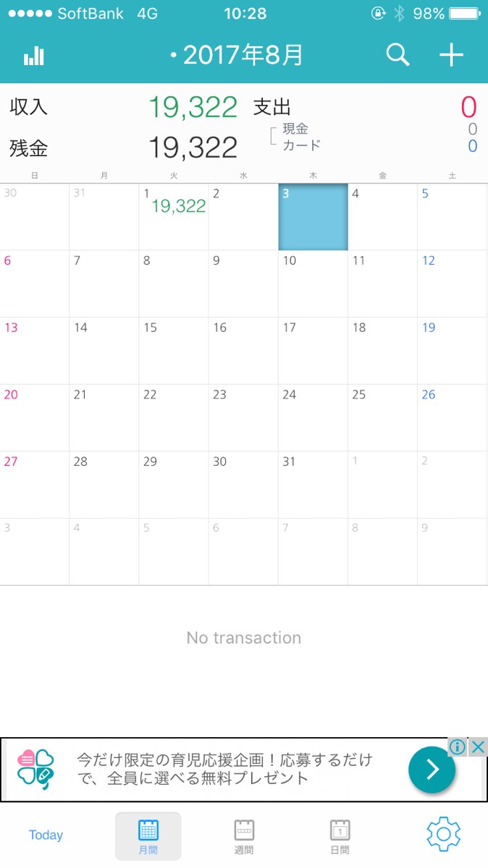Jump to Today
This screenshot has width=488, height=868.
coord(46,835)
